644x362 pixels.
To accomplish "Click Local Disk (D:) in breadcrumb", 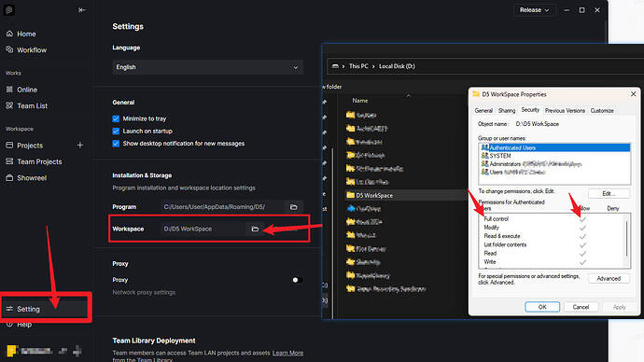I will [397, 66].
